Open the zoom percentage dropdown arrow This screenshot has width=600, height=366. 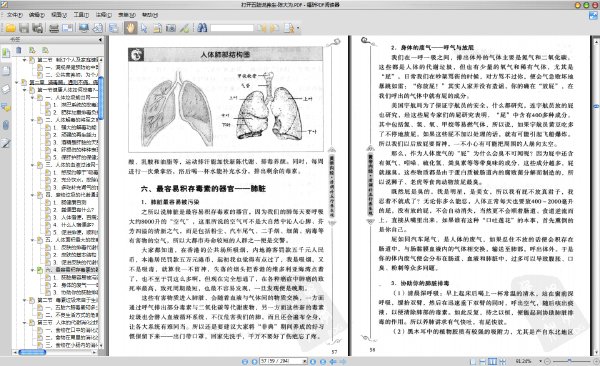[x=540, y=361]
